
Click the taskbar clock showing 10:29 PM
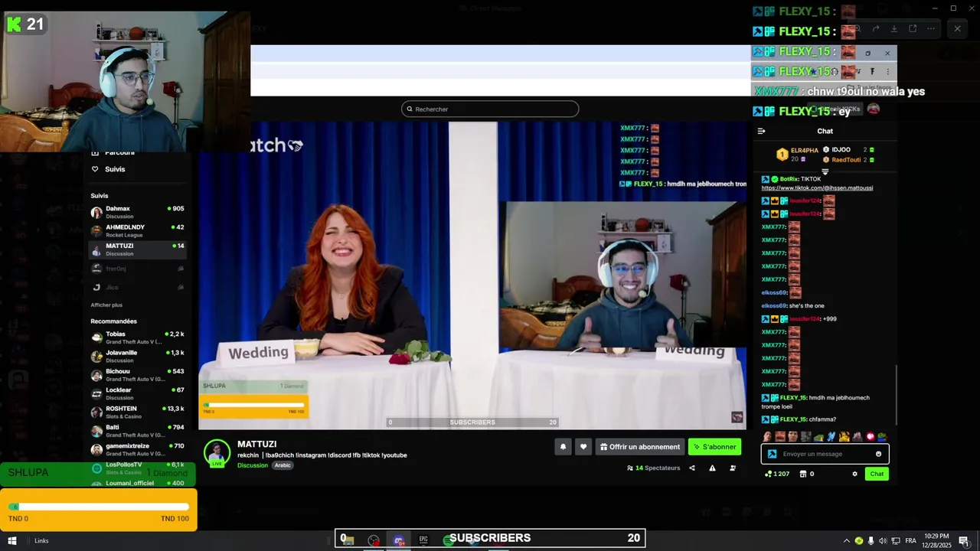tap(936, 541)
